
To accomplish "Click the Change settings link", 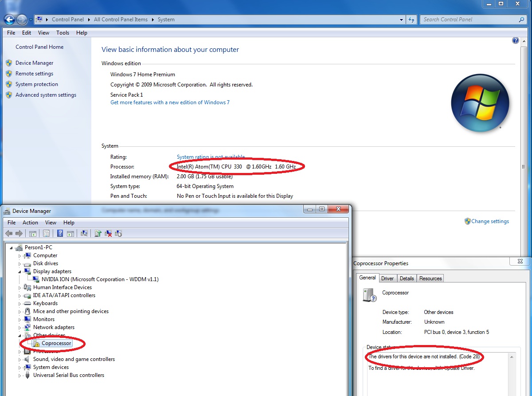I will (490, 221).
